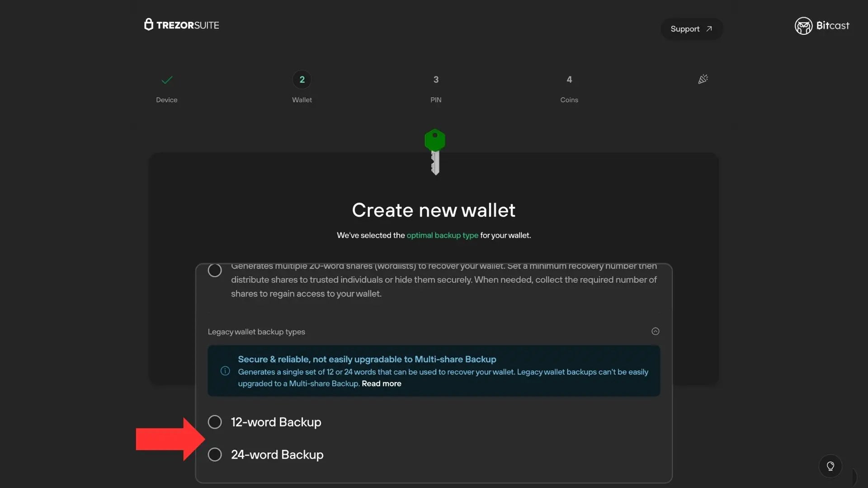
Task: Open the Support page
Action: (x=685, y=28)
